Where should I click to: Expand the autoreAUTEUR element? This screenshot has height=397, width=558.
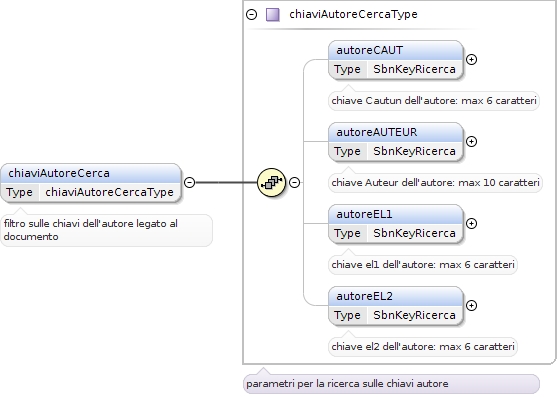[472, 142]
